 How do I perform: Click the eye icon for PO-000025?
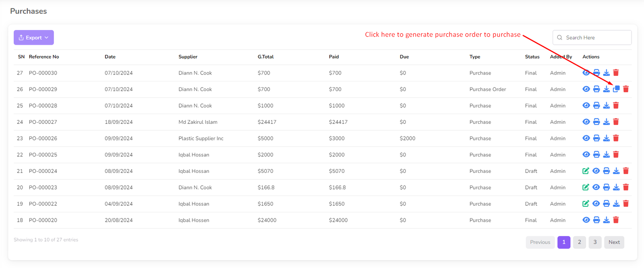coord(586,155)
